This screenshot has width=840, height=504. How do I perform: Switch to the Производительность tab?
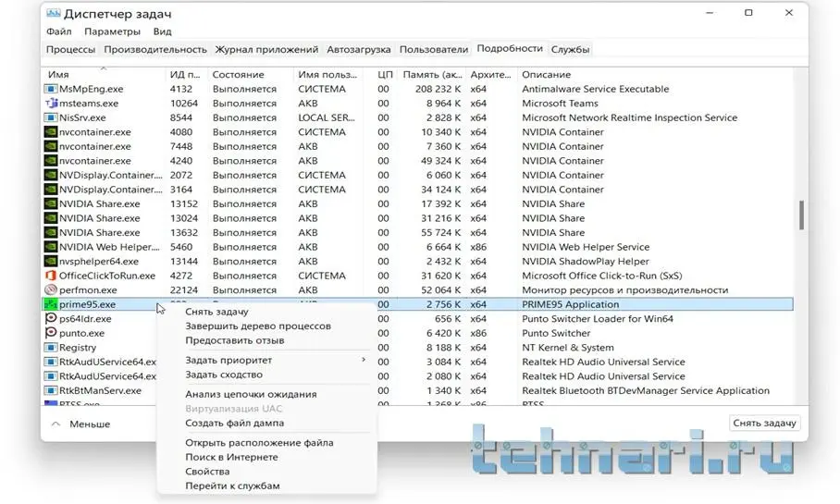click(155, 49)
